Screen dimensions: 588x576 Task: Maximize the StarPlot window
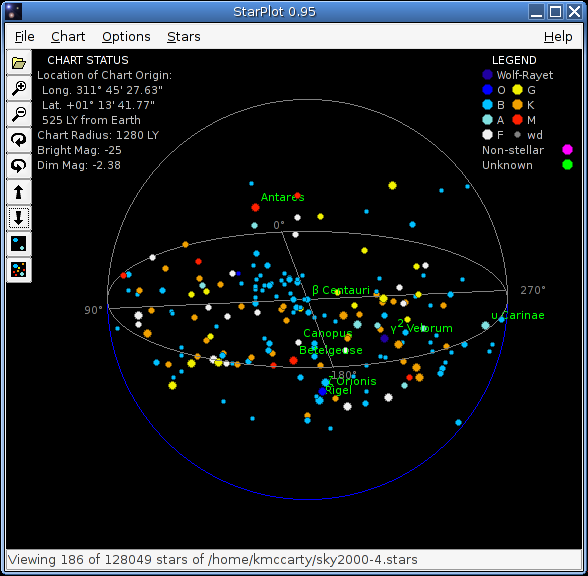pos(555,12)
